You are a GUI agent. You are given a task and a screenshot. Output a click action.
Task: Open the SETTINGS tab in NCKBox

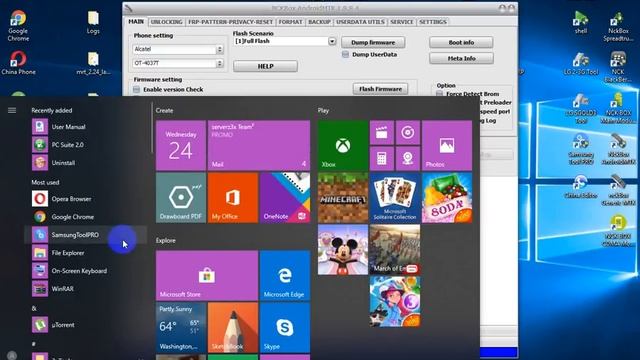point(433,22)
